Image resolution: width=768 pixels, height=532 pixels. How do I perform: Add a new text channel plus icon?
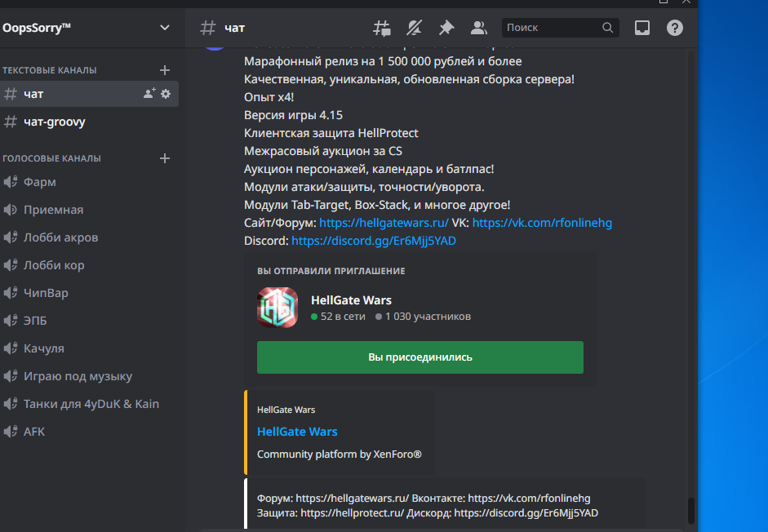[x=165, y=70]
